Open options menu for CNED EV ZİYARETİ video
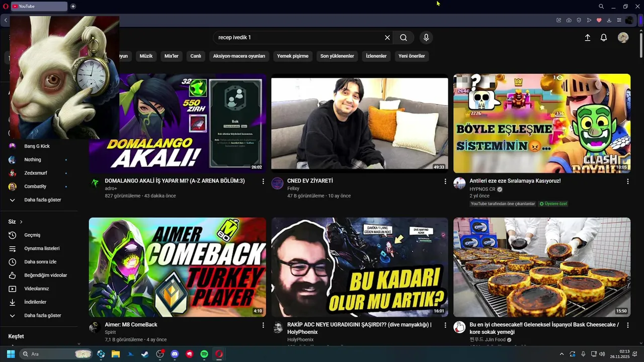The height and width of the screenshot is (362, 644). coord(445,182)
